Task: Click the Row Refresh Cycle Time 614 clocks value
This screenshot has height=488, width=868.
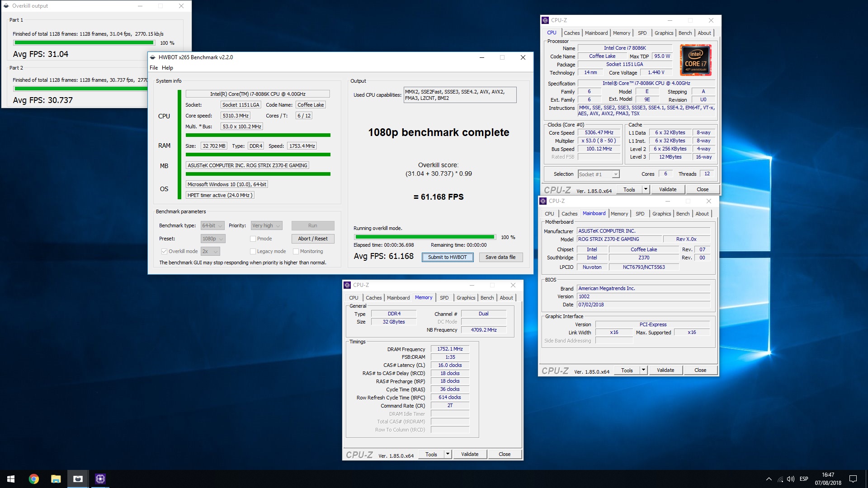Action: coord(450,397)
